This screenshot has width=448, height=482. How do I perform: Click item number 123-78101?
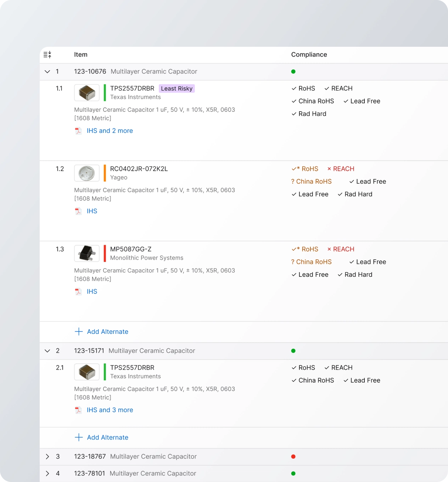[x=90, y=473]
